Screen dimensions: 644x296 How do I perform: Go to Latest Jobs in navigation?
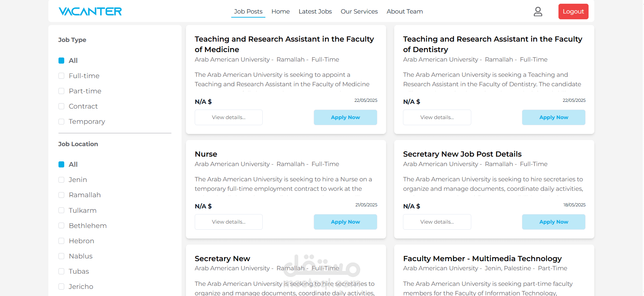(315, 12)
